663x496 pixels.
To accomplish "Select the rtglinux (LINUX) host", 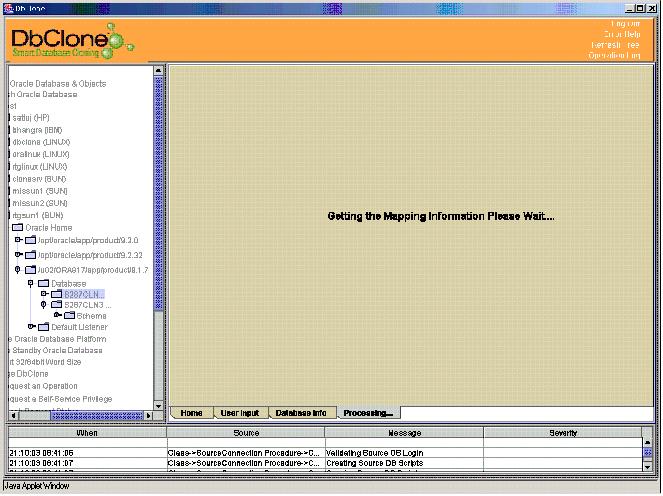I will 40,167.
